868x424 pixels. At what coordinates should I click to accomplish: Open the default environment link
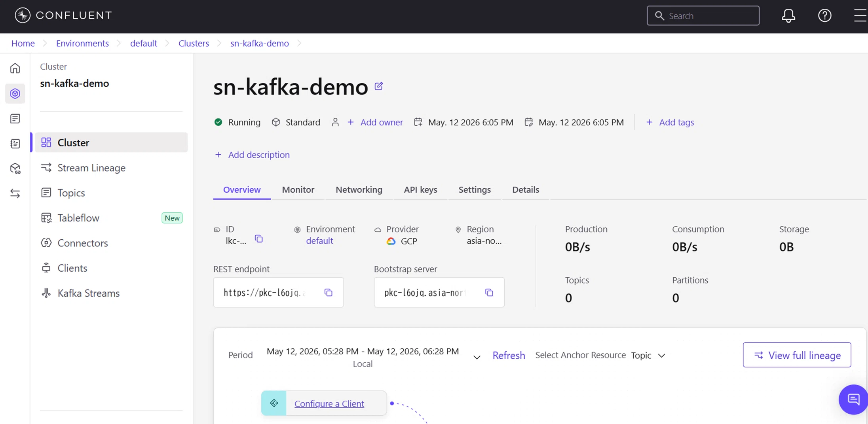coord(319,240)
